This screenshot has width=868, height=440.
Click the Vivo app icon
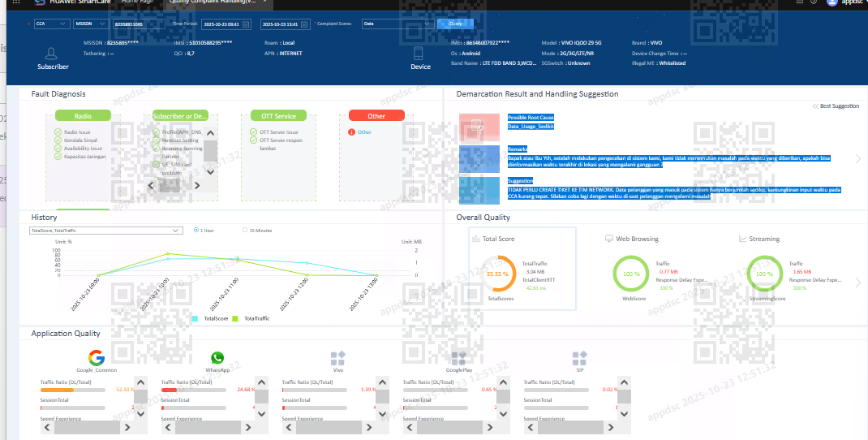click(x=337, y=358)
